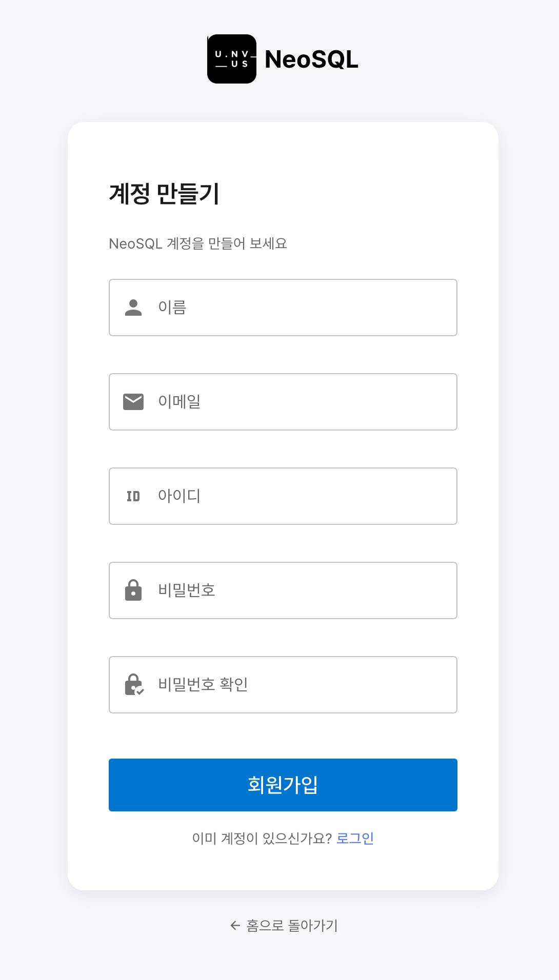559x980 pixels.
Task: Click the left arrow beside 홈으로 돌아가기
Action: [235, 926]
